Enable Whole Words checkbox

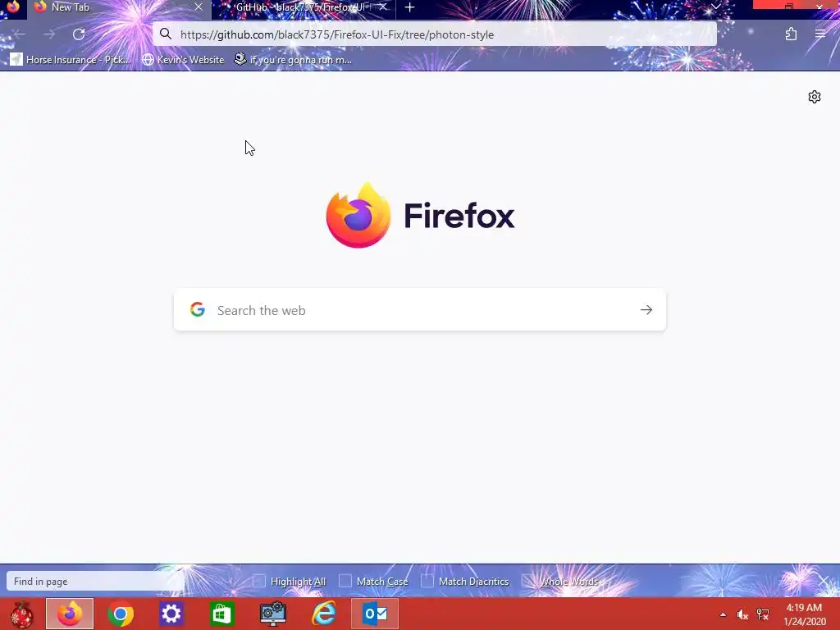(527, 581)
